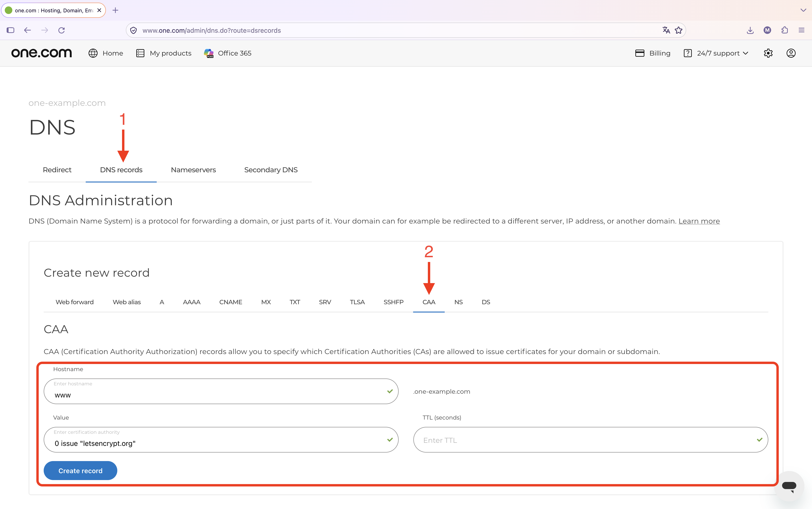The width and height of the screenshot is (812, 509).
Task: Switch to the Nameservers tab
Action: tap(193, 170)
